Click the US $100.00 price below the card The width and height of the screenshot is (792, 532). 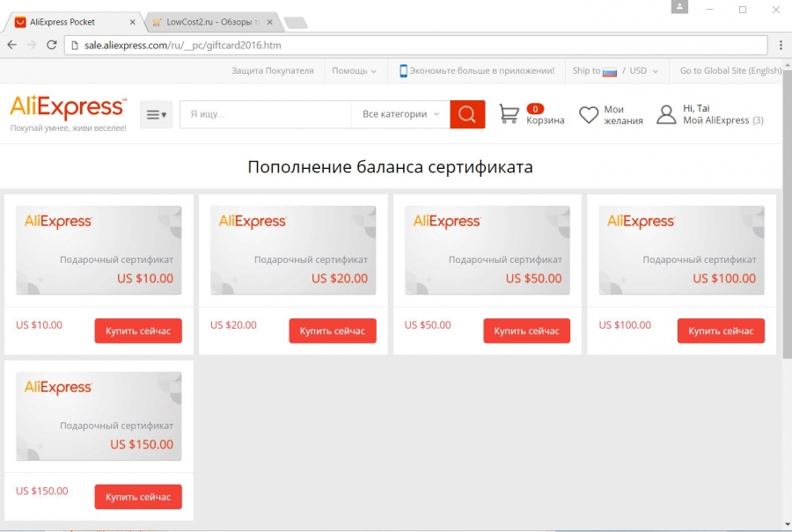click(625, 325)
